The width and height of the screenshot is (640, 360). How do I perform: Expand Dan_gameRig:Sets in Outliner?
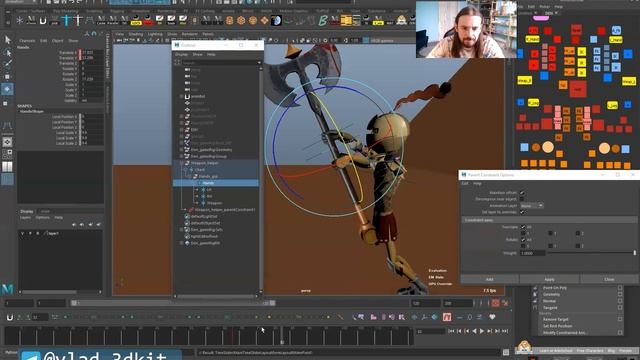pos(182,230)
